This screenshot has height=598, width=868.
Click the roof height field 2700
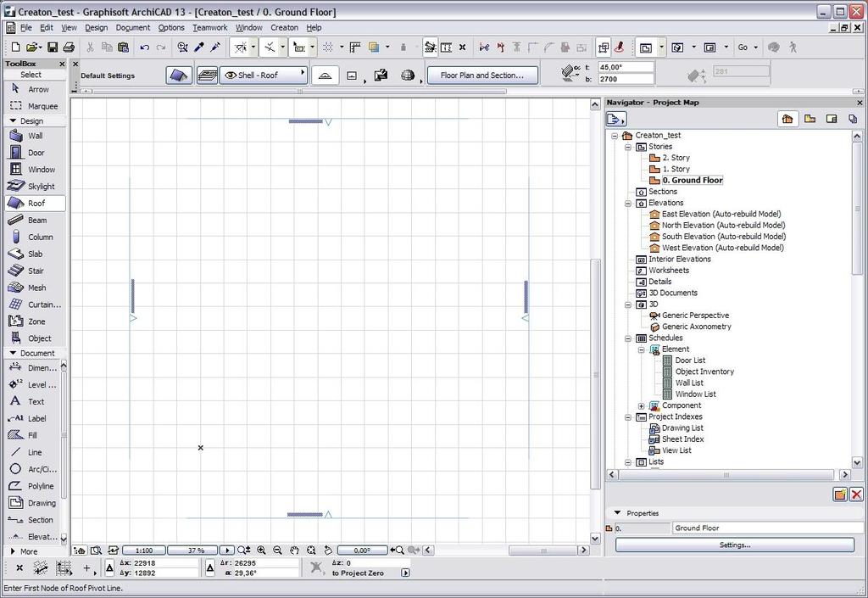(626, 79)
